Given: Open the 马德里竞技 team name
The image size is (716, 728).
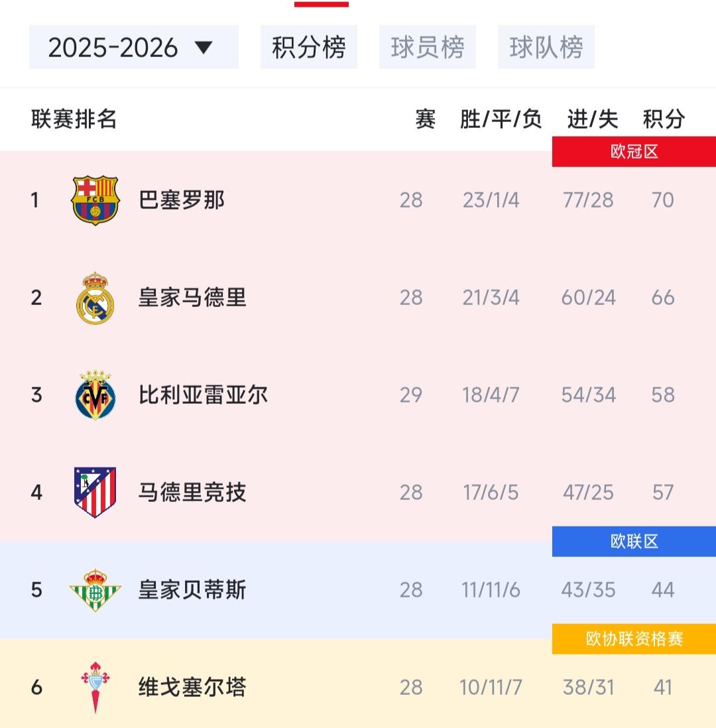Looking at the screenshot, I should pos(192,493).
